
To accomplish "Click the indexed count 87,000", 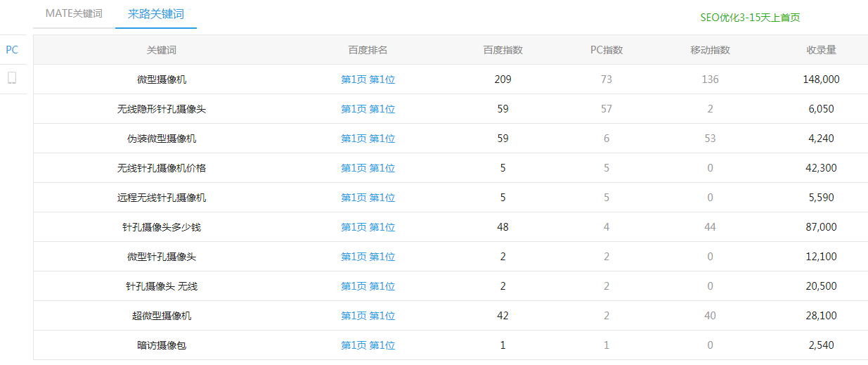I will click(821, 227).
